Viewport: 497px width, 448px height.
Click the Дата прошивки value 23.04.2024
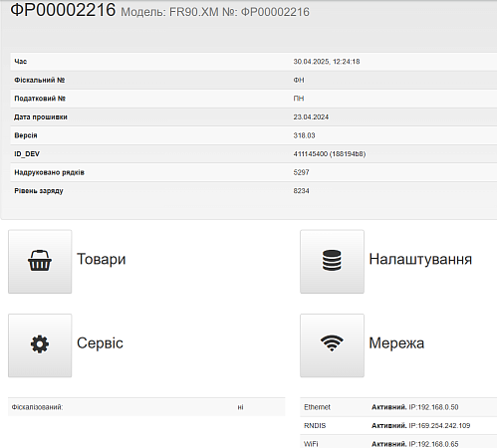tap(311, 117)
